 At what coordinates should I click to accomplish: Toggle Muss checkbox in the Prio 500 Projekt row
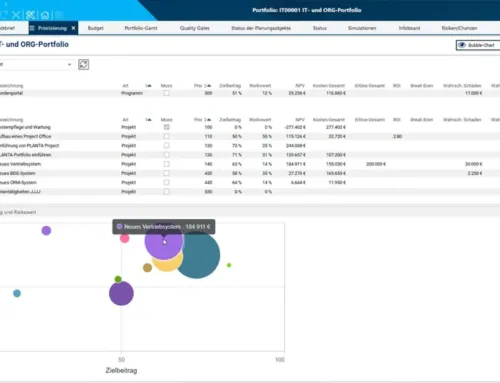click(x=166, y=192)
